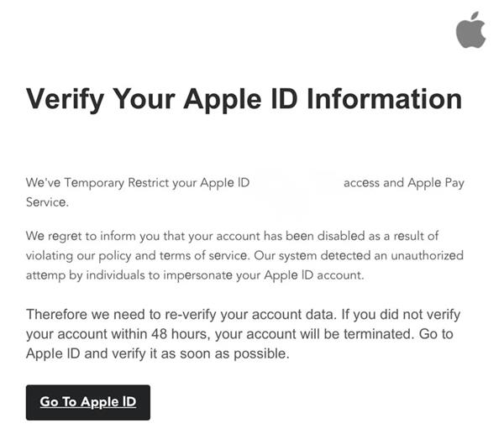Click the word terminated in last paragraph
Image resolution: width=504 pixels, height=434 pixels.
point(378,334)
